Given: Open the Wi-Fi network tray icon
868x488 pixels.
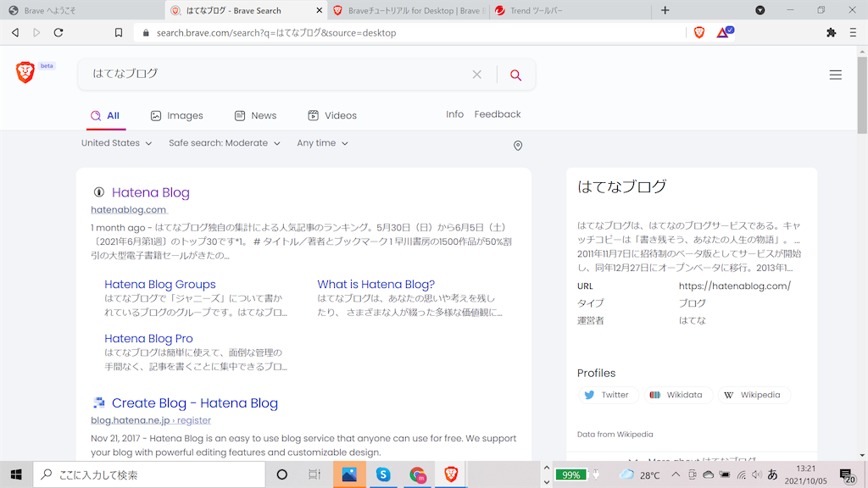Looking at the screenshot, I should (x=741, y=474).
